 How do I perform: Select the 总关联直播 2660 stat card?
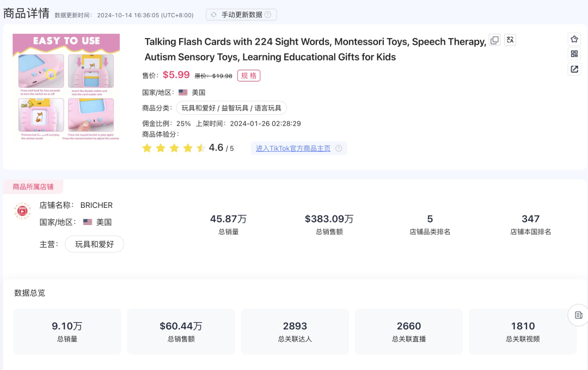408,331
